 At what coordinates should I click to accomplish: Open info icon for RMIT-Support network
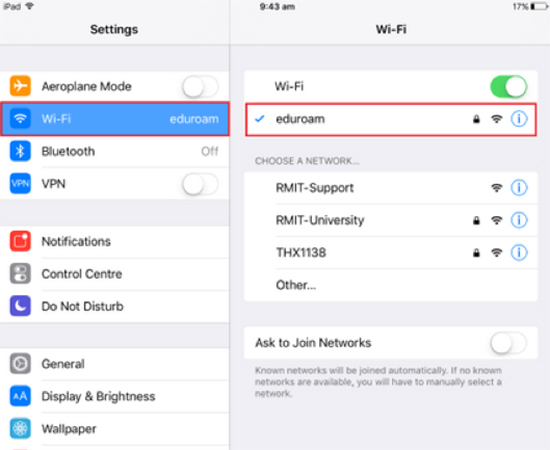(519, 188)
